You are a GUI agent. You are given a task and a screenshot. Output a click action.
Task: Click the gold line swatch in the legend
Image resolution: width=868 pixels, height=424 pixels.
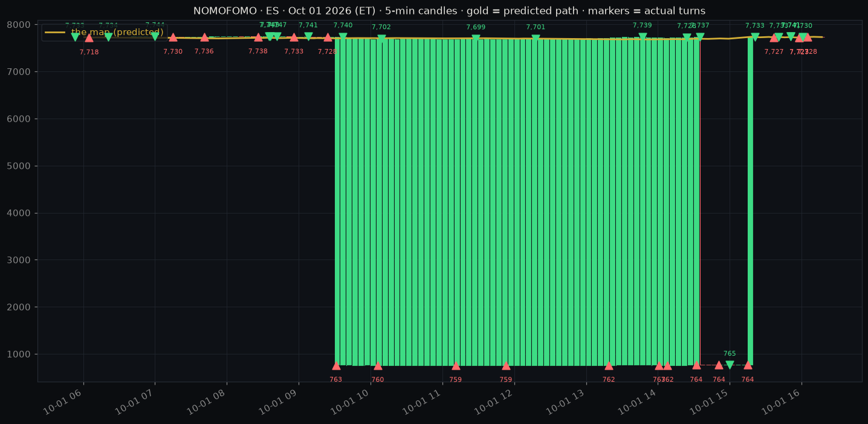click(x=55, y=32)
